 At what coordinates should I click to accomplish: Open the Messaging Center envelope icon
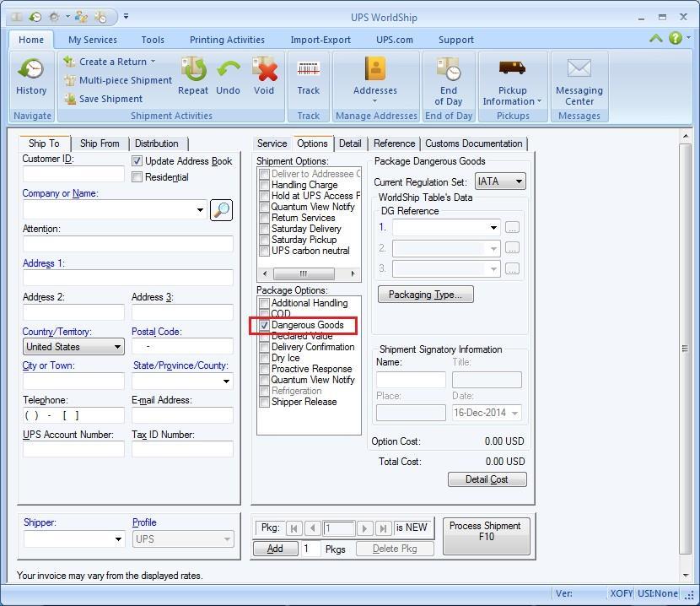pyautogui.click(x=579, y=68)
